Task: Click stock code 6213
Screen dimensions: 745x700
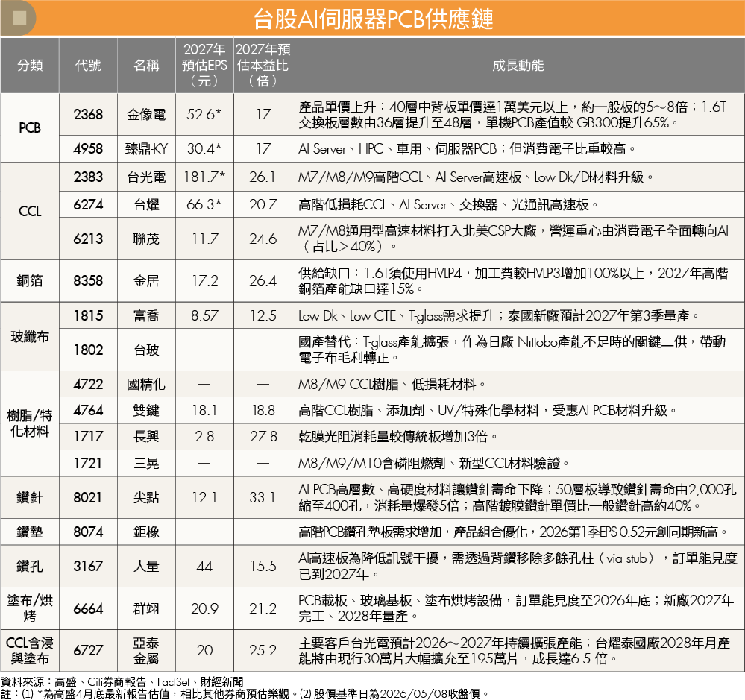Action: [x=88, y=239]
